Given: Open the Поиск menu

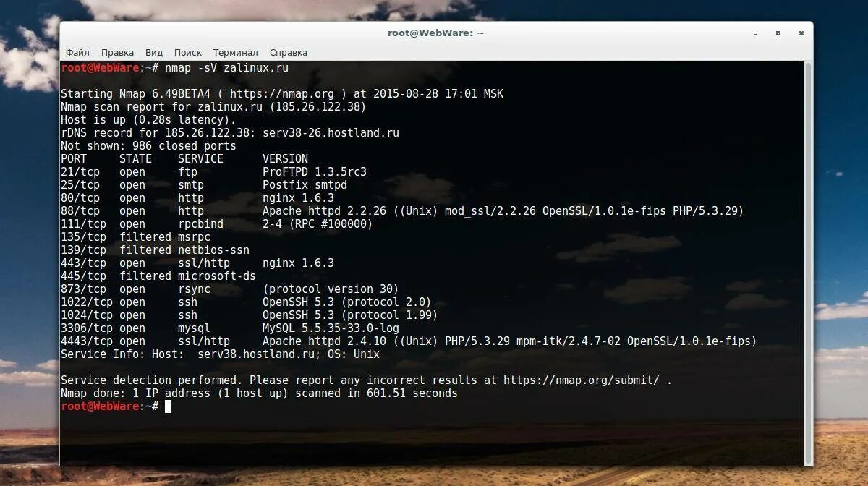Looking at the screenshot, I should [x=188, y=52].
